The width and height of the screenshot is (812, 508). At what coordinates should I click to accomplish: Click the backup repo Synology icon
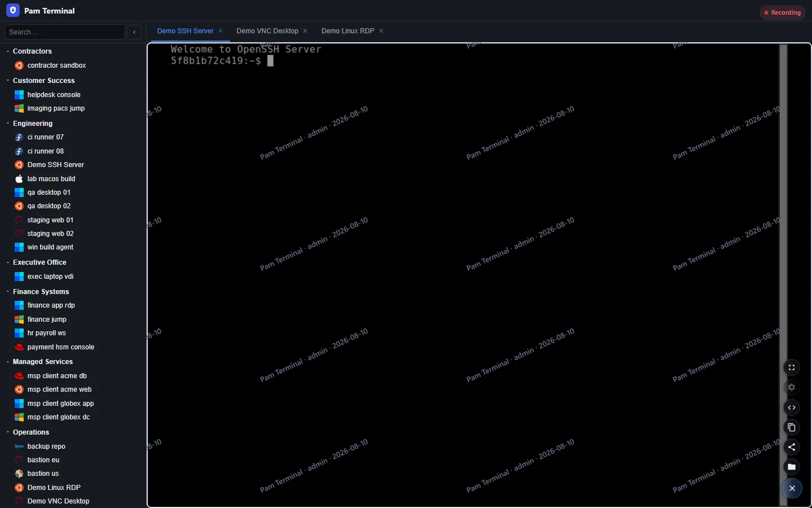[x=19, y=446]
